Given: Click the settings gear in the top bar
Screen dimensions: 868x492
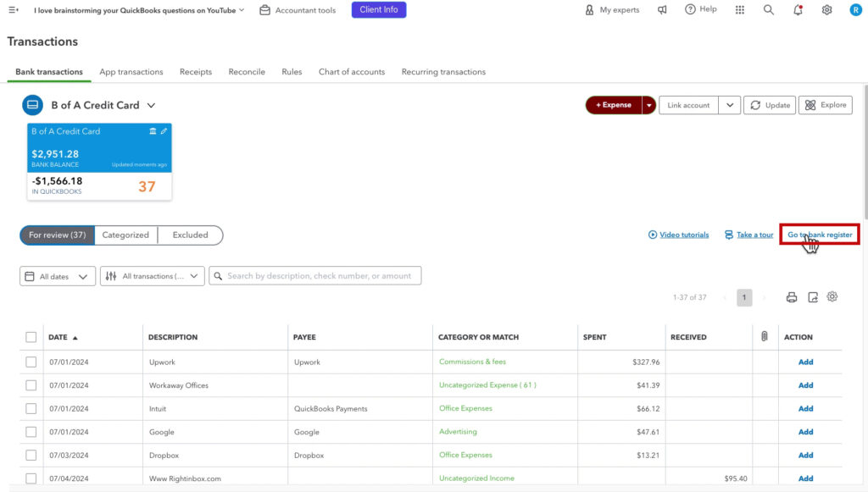Looking at the screenshot, I should click(x=827, y=9).
